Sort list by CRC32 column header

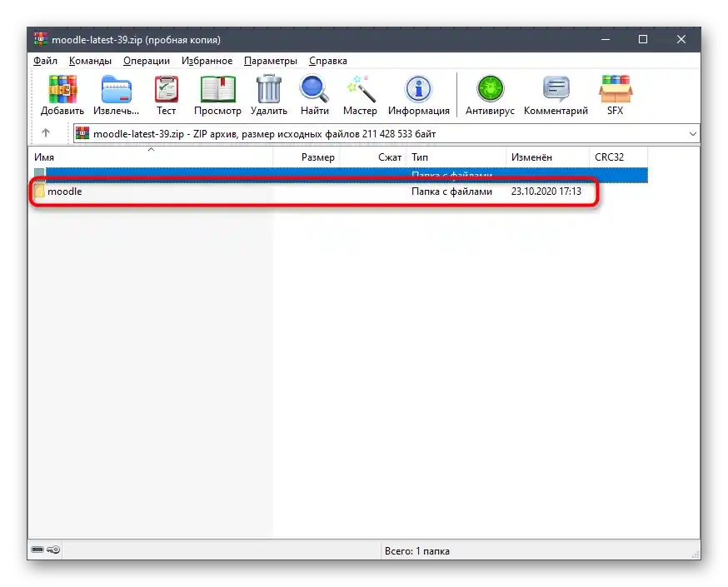coord(618,157)
